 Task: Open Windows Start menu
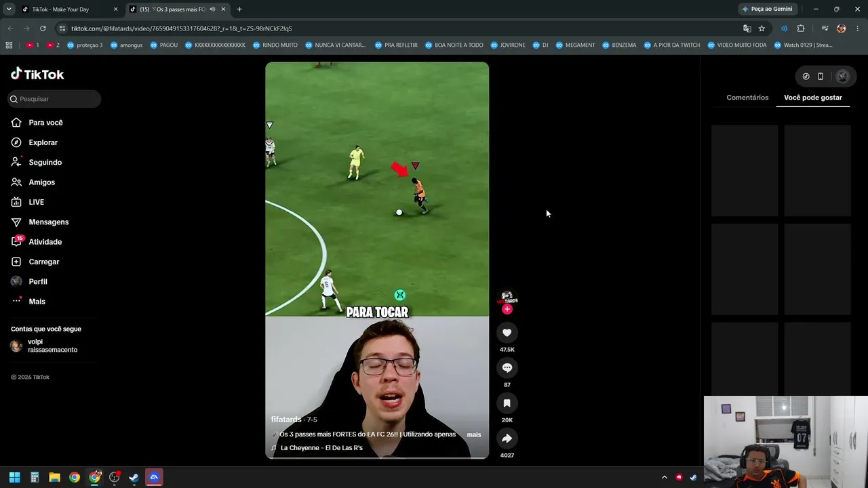point(14,477)
